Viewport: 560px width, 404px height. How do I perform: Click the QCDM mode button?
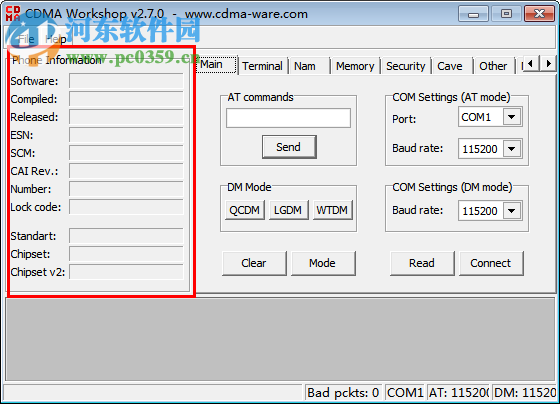click(x=245, y=210)
